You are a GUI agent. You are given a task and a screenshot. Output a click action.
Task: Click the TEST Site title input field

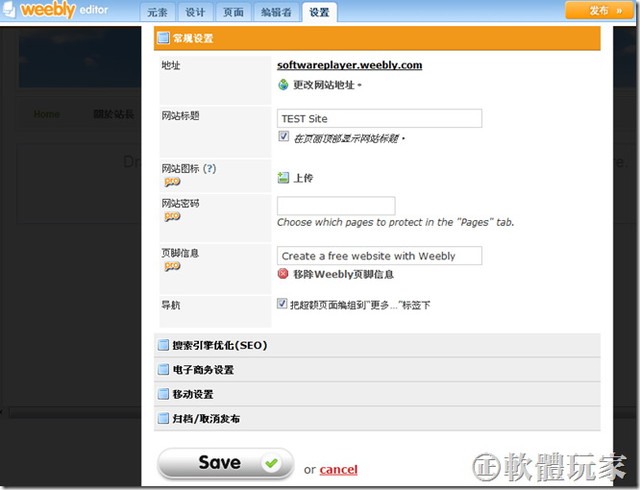[379, 118]
